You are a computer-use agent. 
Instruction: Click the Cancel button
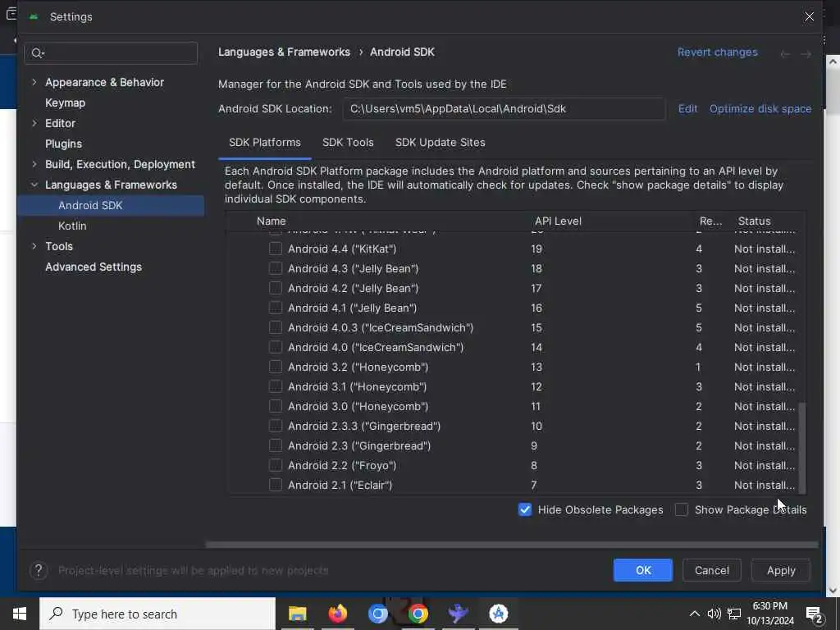(x=711, y=570)
